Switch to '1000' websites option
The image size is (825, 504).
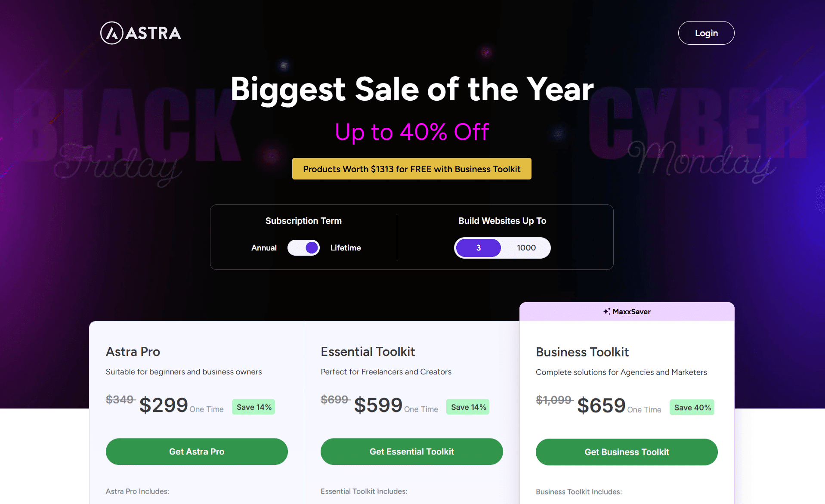(x=525, y=247)
